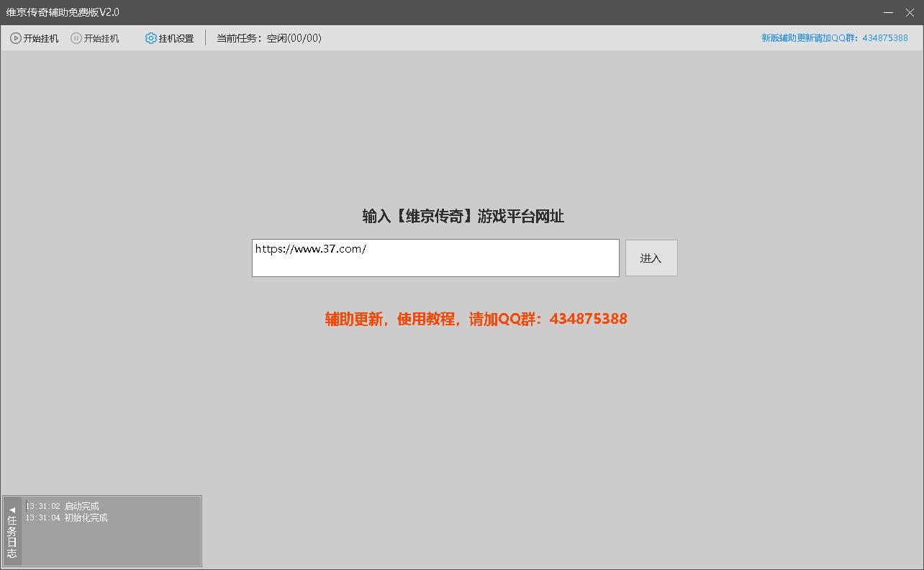
Task: Click the pause icon in the toolbar
Action: pyautogui.click(x=76, y=38)
